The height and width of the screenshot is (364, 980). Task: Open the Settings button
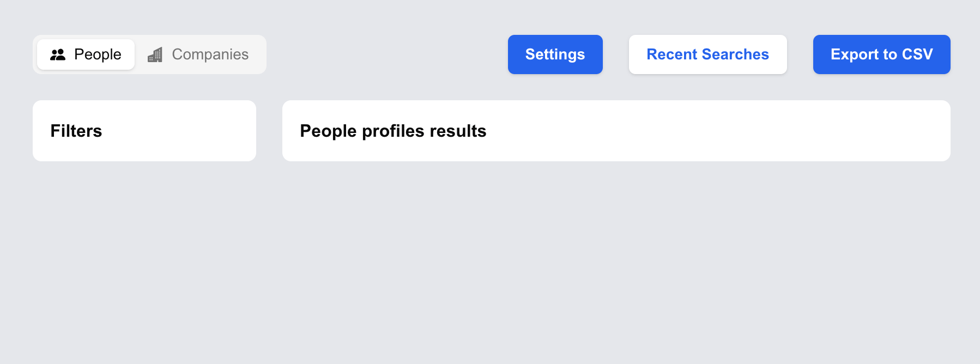[555, 54]
